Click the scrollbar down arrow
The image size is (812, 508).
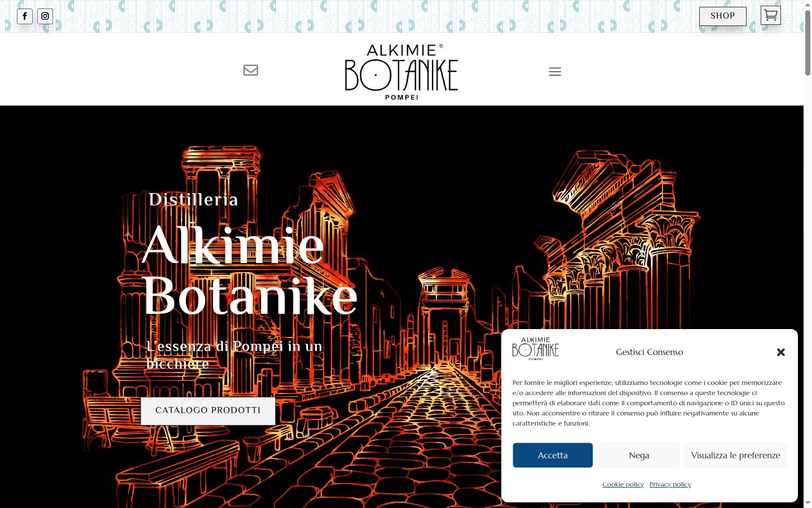(x=807, y=503)
